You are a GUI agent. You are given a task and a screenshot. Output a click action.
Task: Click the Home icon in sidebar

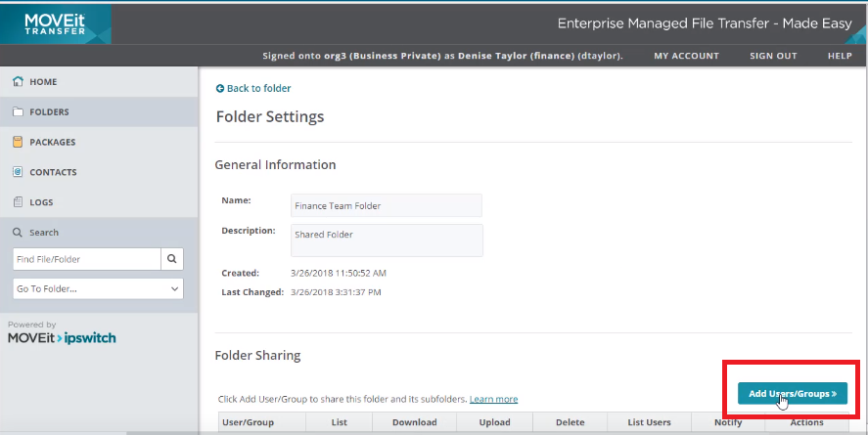coord(18,82)
